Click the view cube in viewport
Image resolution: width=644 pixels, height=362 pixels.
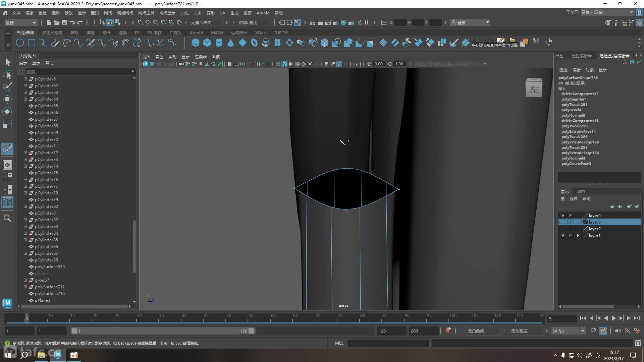coord(534,88)
